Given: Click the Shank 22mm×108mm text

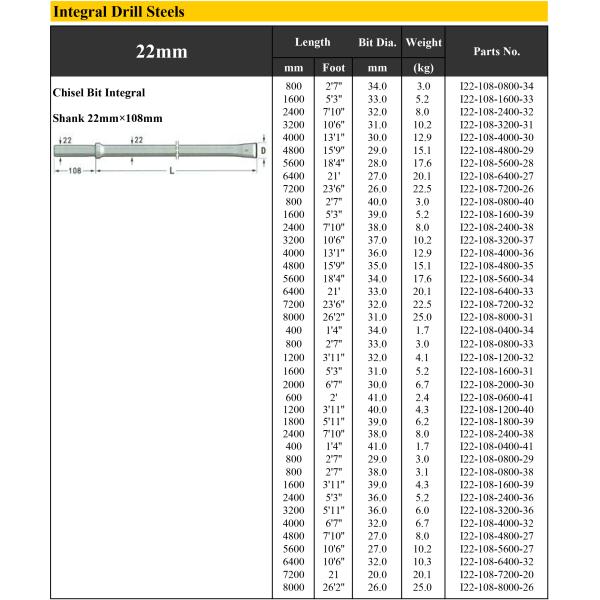Looking at the screenshot, I should [x=106, y=118].
